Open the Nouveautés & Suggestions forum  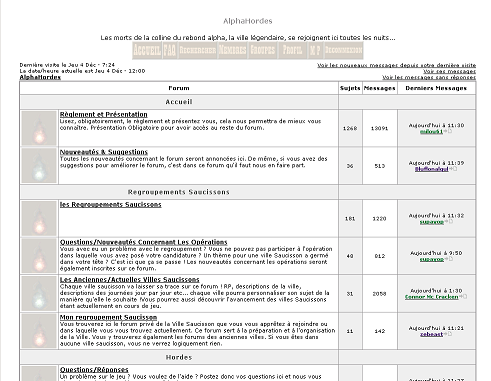click(x=104, y=152)
